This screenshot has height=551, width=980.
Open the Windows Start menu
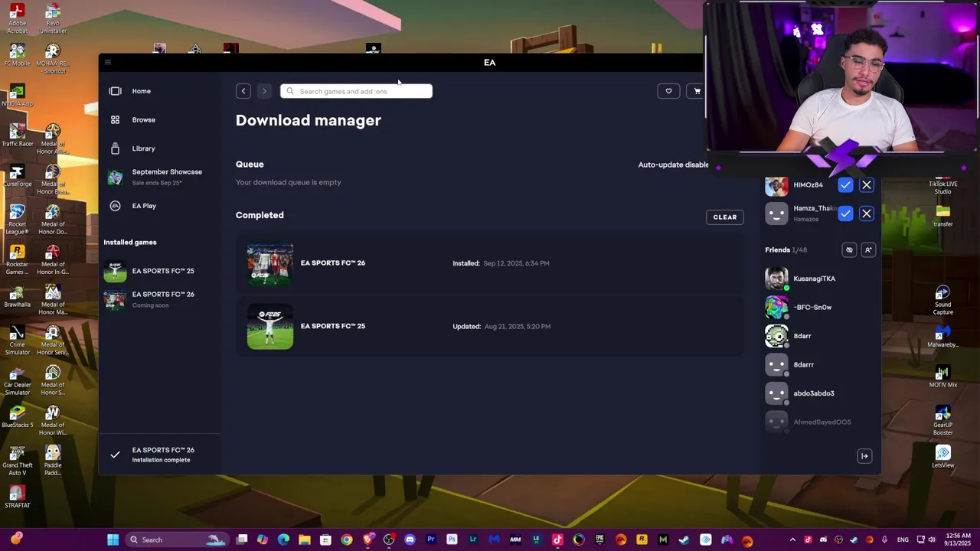click(x=113, y=540)
